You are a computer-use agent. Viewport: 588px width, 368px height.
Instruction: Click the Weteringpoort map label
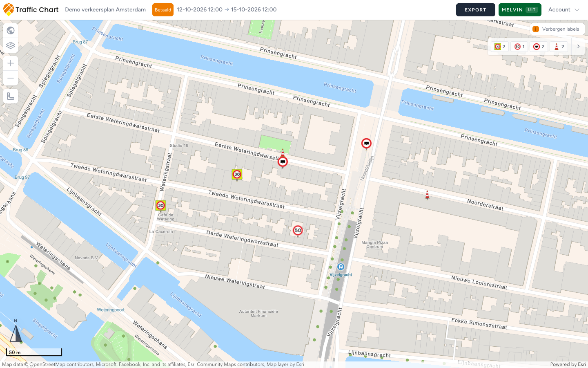click(x=111, y=310)
